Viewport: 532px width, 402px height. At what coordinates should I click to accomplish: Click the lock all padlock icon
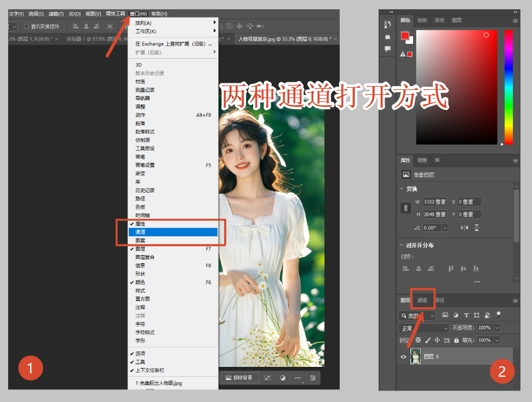455,340
